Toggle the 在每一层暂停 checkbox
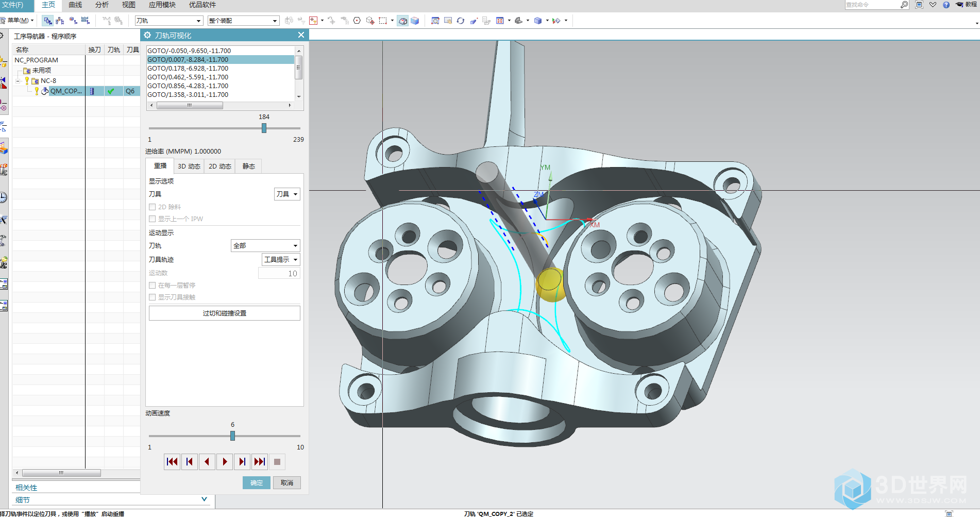Viewport: 980px width, 517px height. tap(153, 286)
